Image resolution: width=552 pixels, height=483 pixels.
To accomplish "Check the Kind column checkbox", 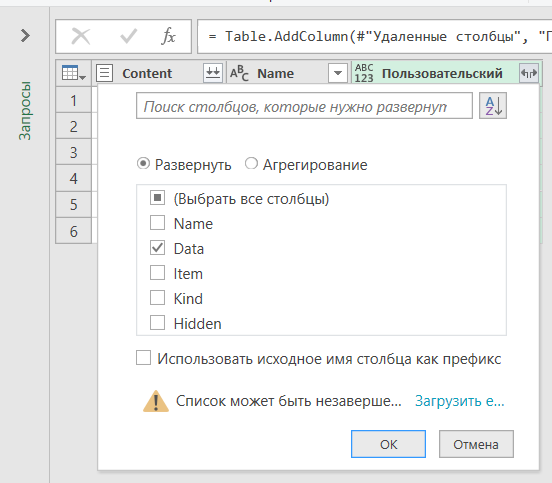I will (157, 298).
